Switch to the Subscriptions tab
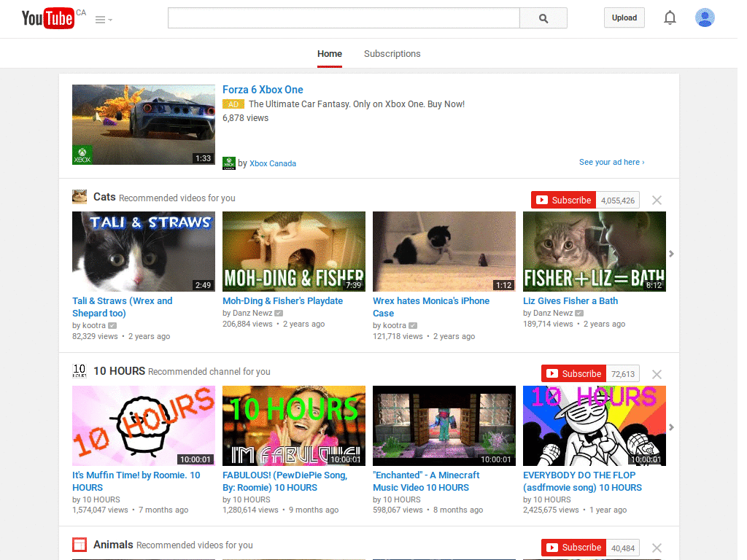 click(x=392, y=54)
